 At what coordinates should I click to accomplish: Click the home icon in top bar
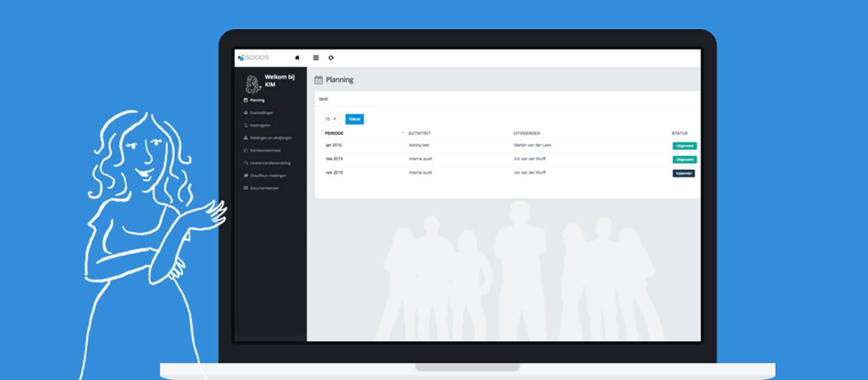[x=297, y=58]
